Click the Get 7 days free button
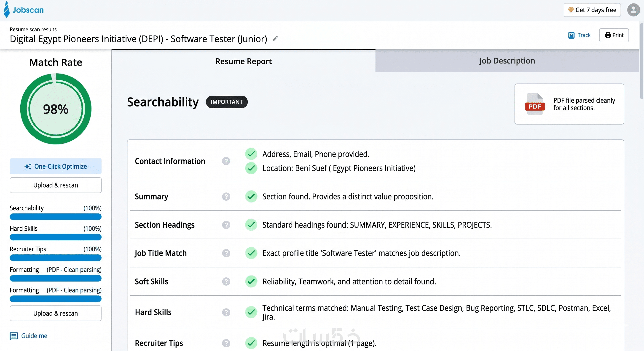This screenshot has height=351, width=644. pos(592,10)
